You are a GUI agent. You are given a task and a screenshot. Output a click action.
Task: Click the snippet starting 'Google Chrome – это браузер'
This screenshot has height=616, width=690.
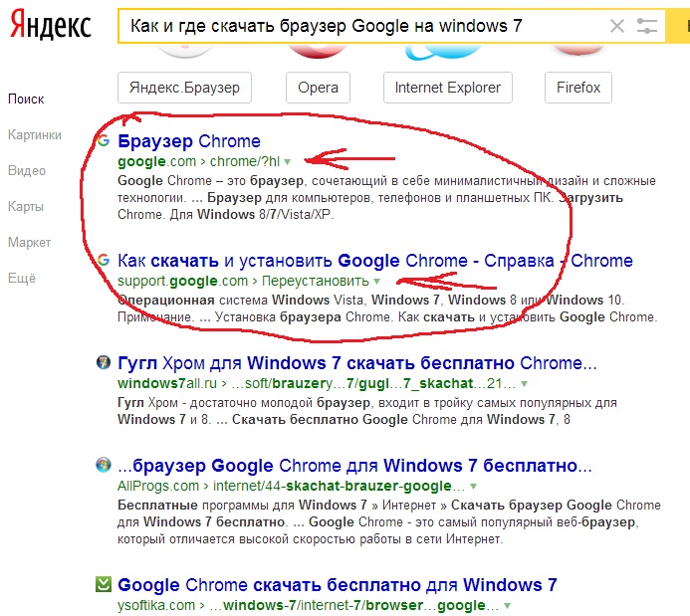pyautogui.click(x=386, y=197)
